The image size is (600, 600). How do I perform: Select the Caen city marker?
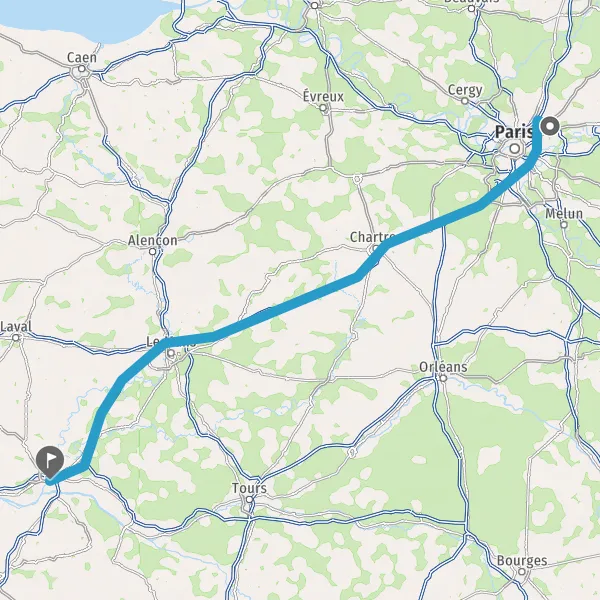click(x=82, y=69)
